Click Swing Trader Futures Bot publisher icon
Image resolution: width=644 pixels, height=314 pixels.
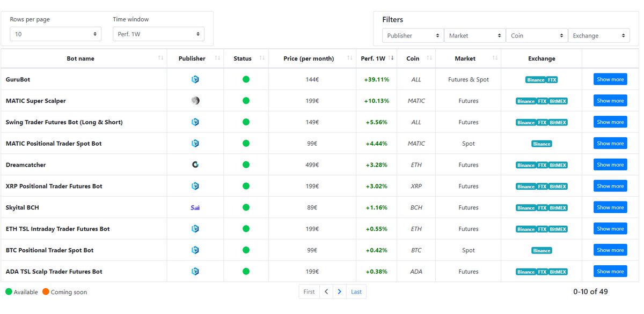click(195, 122)
